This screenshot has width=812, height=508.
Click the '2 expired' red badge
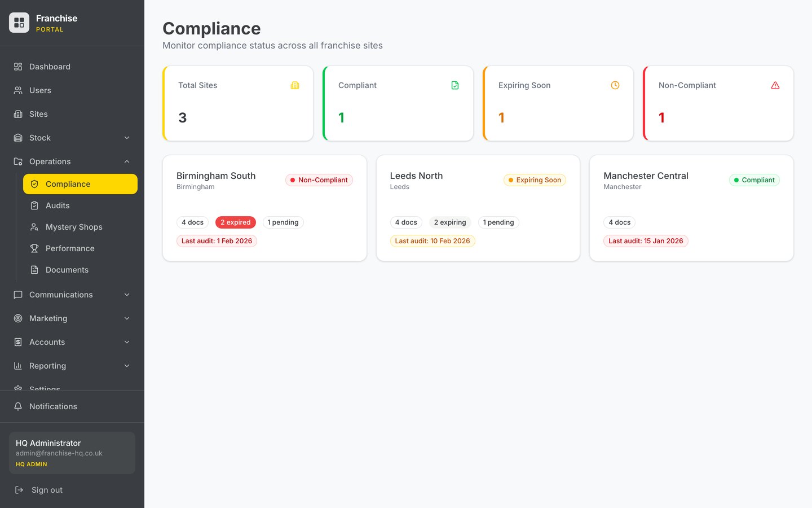pos(236,222)
